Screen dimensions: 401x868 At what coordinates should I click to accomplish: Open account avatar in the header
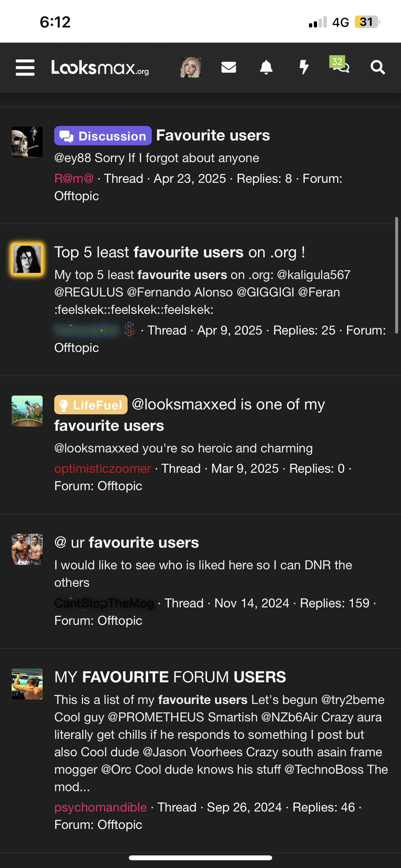click(x=191, y=67)
